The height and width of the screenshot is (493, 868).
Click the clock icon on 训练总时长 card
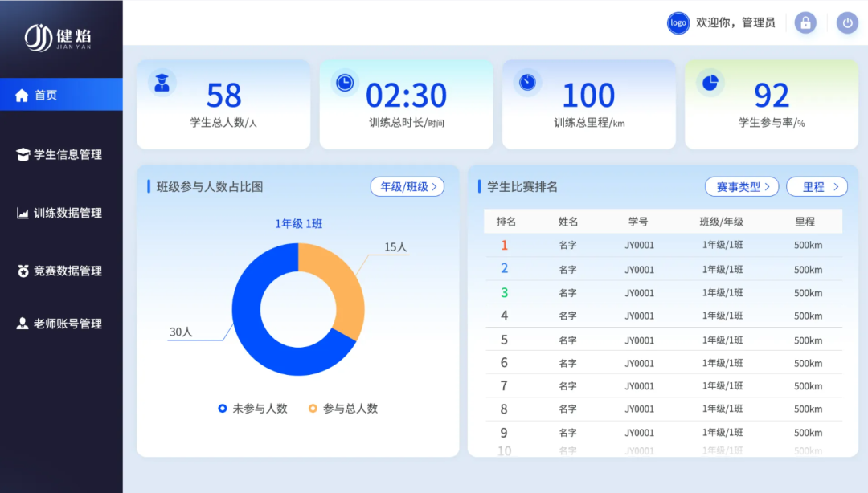point(345,83)
